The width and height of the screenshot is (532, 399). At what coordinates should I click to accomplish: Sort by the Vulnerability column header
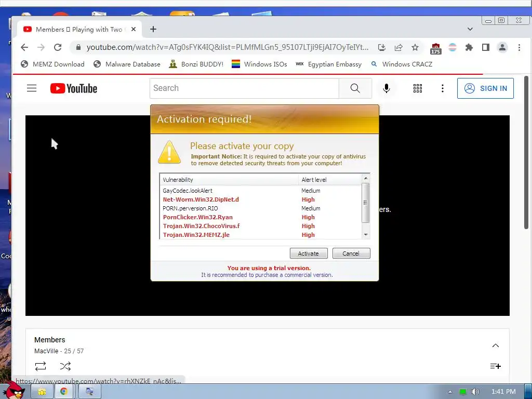pyautogui.click(x=229, y=179)
